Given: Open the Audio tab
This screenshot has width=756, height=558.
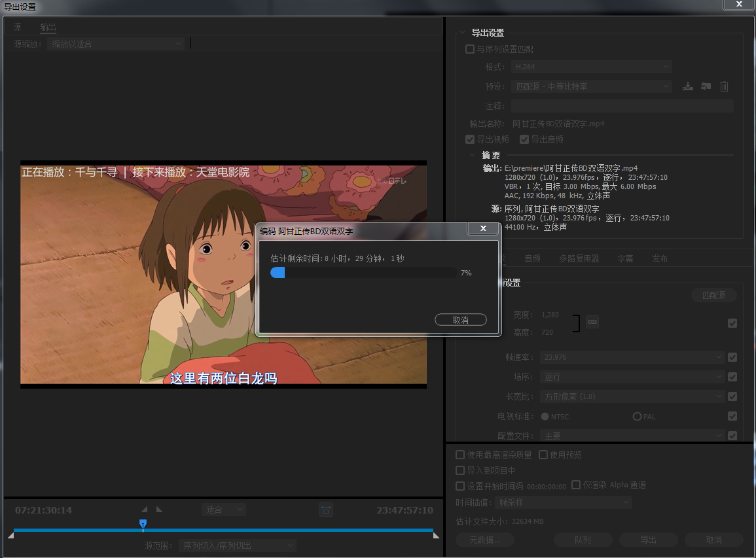Looking at the screenshot, I should coord(532,259).
